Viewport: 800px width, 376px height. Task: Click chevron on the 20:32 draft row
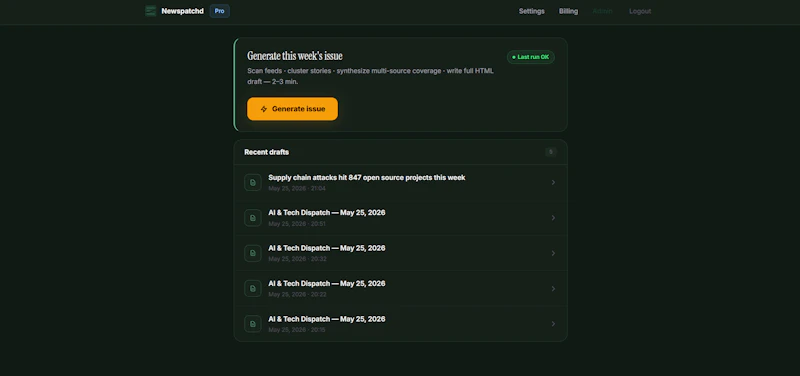pos(553,253)
